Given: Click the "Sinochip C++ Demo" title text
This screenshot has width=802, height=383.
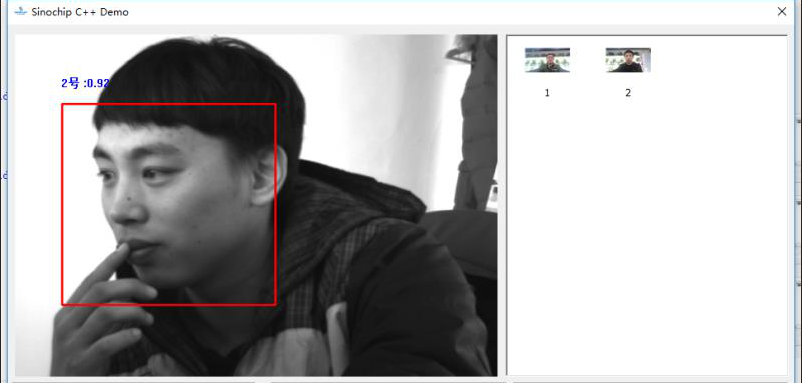Looking at the screenshot, I should point(80,12).
